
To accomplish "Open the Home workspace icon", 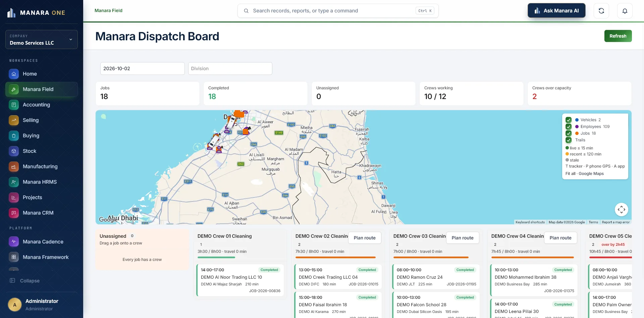I will pos(14,74).
